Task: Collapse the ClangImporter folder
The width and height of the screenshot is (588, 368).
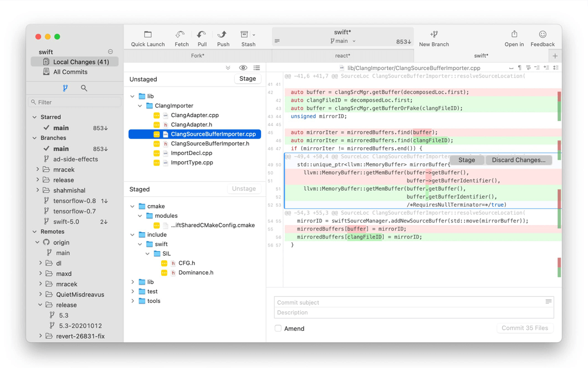Action: 140,106
